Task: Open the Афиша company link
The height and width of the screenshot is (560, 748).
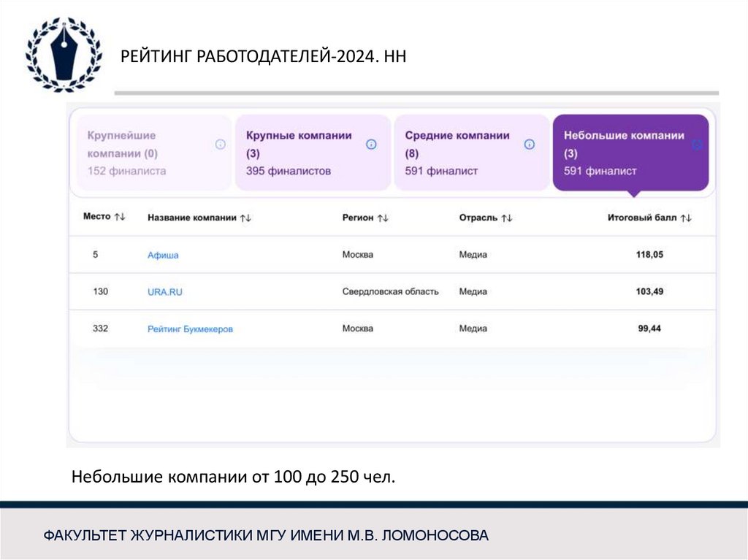Action: 163,256
